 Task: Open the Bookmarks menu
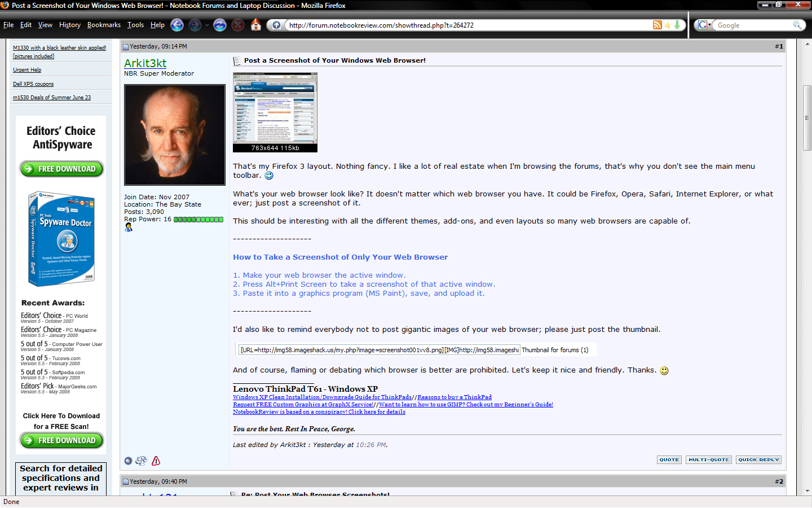(x=104, y=25)
